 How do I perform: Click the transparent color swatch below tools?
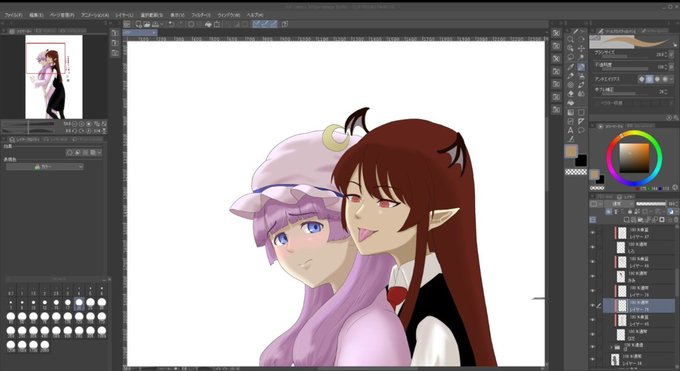click(576, 172)
